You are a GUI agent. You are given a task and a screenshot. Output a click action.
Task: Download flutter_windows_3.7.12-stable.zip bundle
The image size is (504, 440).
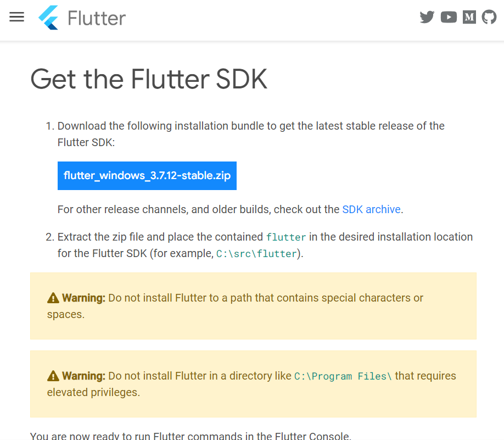147,175
